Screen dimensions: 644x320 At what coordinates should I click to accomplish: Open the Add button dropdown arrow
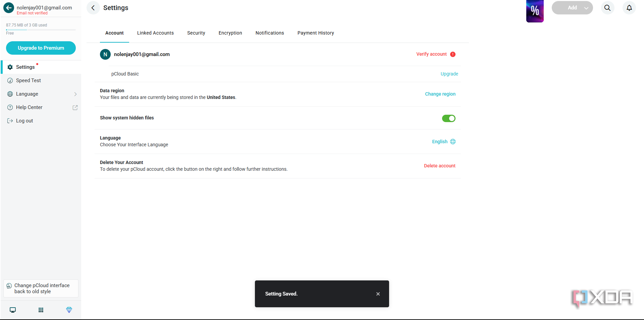[586, 8]
